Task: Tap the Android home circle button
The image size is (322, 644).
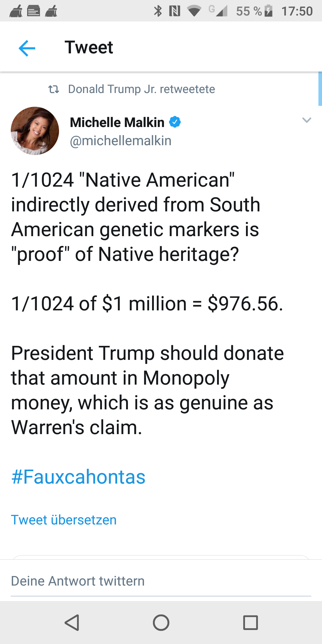Action: tap(161, 623)
